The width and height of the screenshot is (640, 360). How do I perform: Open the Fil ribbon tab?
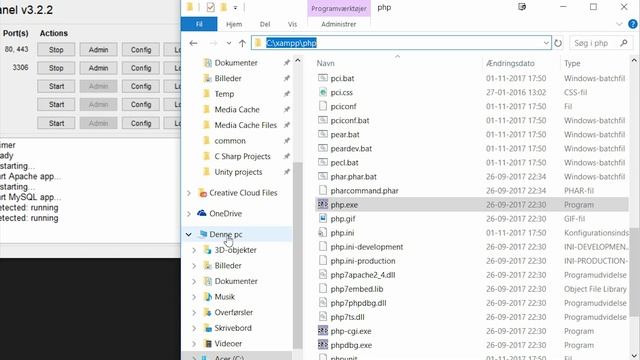[199, 24]
